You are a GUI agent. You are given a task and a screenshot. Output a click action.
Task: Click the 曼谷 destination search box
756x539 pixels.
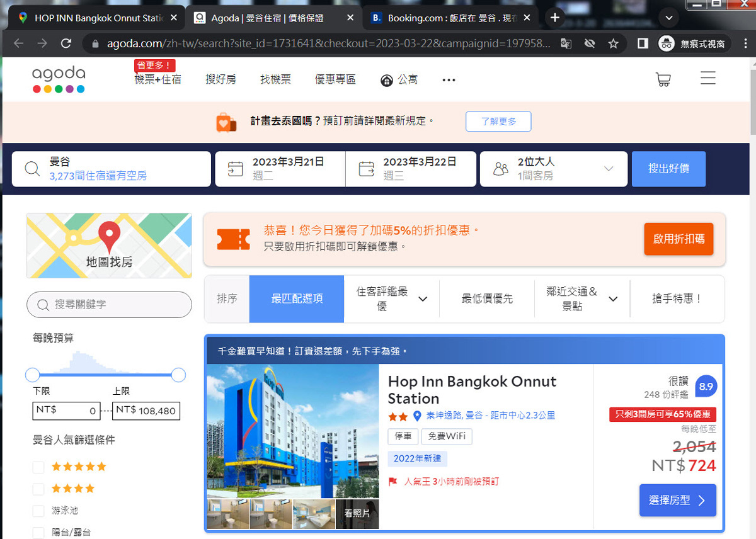111,169
